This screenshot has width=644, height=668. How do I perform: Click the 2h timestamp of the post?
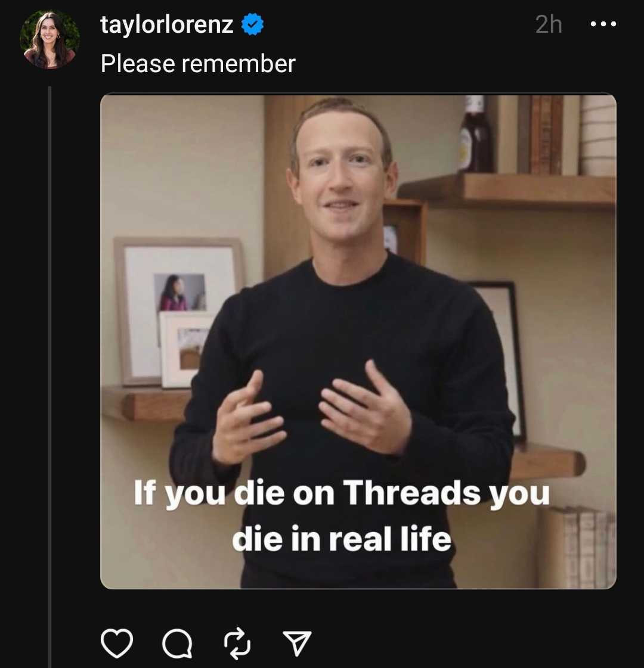(549, 24)
